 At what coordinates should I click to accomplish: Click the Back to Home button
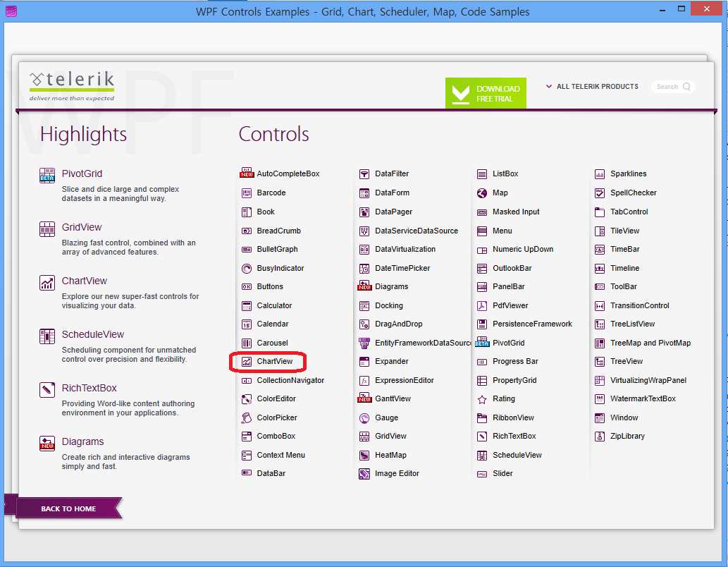pos(69,508)
